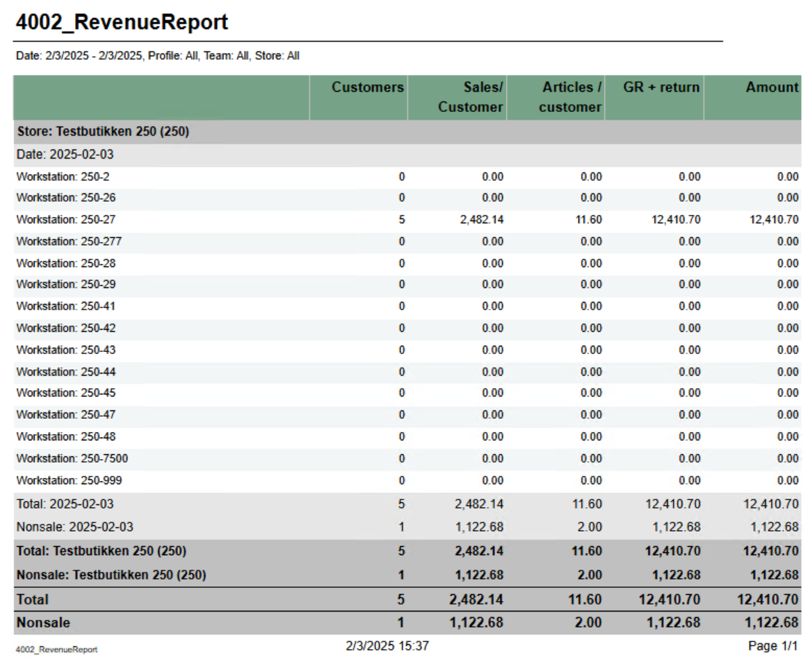
Task: Pick the Workstation: 250-7500 row label
Action: (x=72, y=458)
